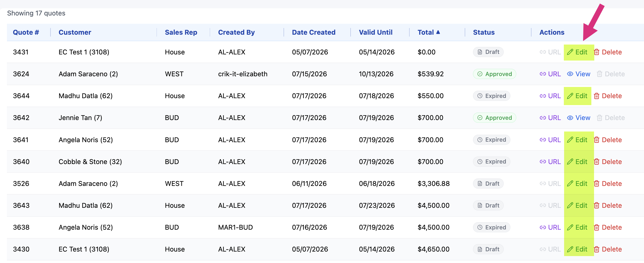
Task: Click the eye View icon for quote 3624
Action: point(570,74)
